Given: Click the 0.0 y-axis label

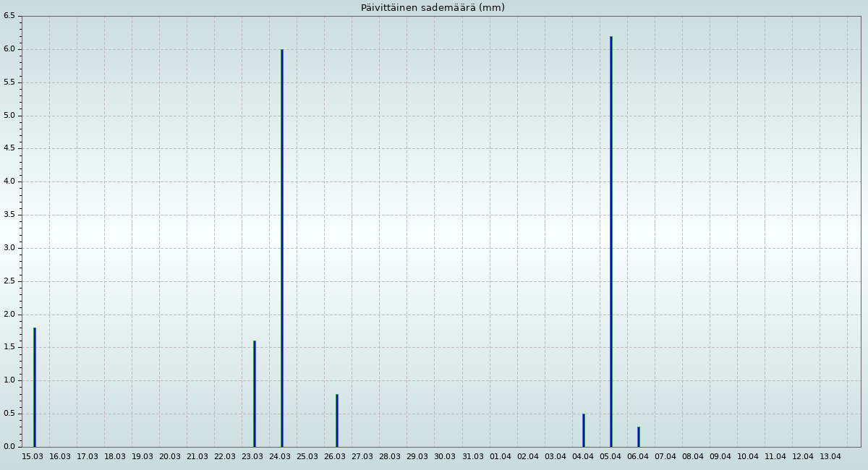Looking at the screenshot, I should (9, 447).
